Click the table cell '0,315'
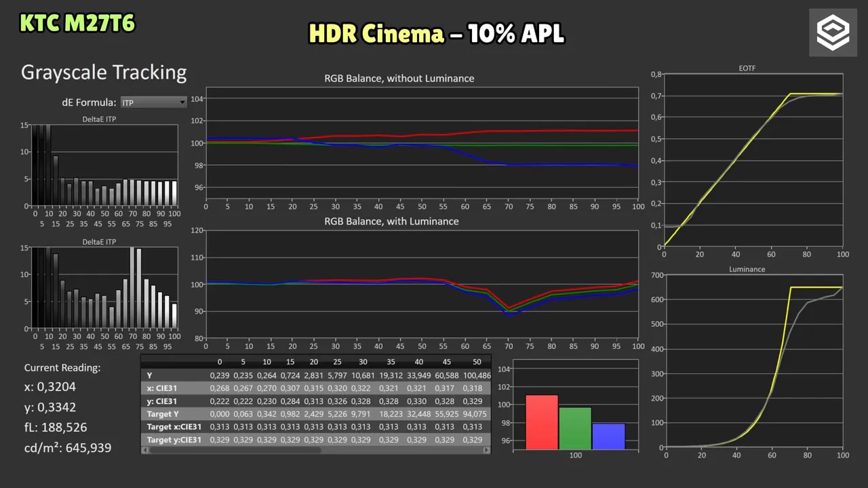Viewport: 868px width, 488px height. [314, 388]
